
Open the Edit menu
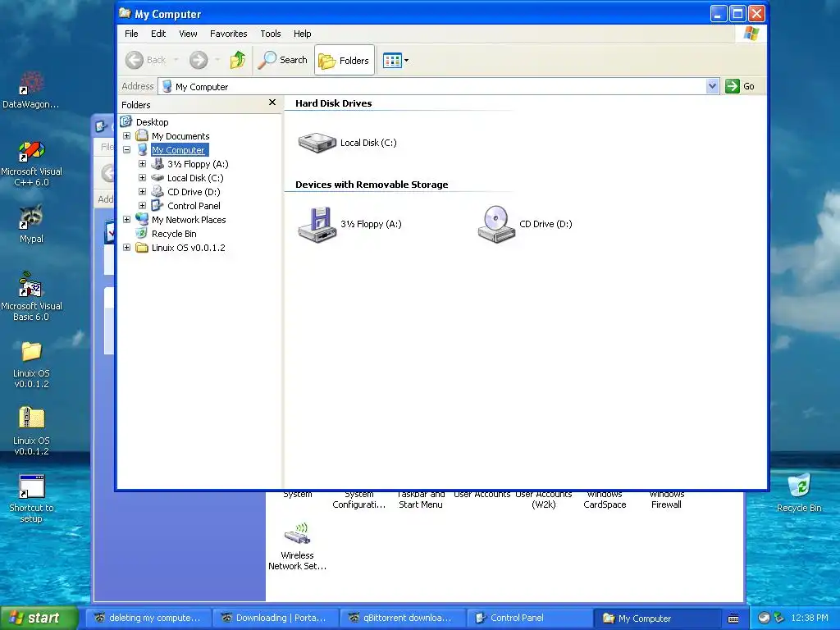click(x=158, y=34)
